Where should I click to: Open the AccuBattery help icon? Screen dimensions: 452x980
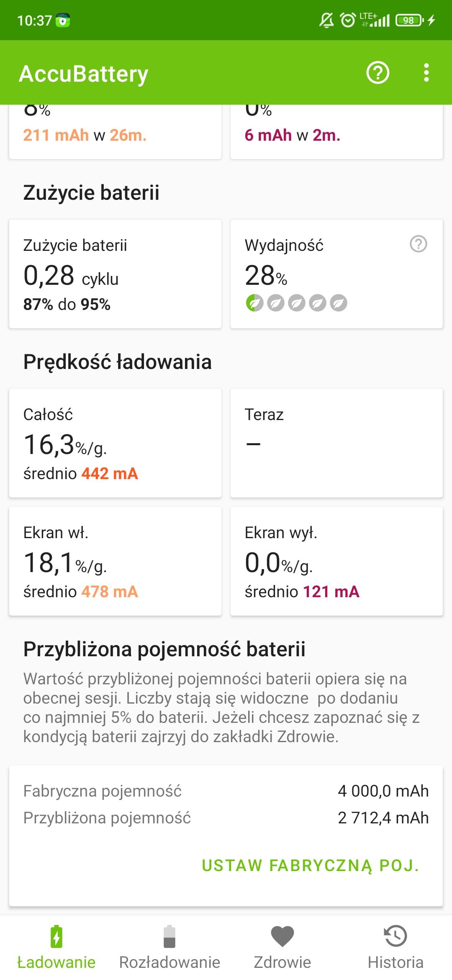click(x=378, y=73)
